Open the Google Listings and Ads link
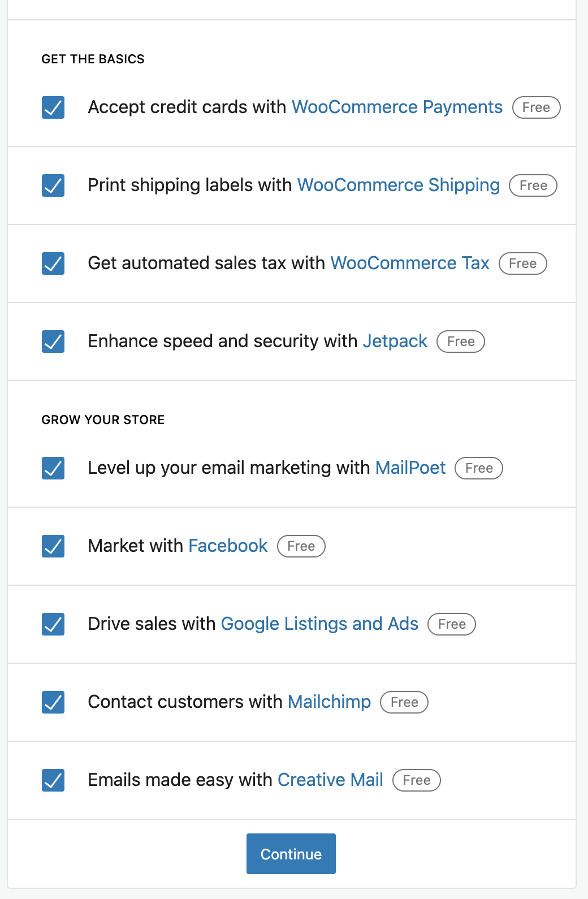Screen dimensions: 588x899 pyautogui.click(x=319, y=624)
